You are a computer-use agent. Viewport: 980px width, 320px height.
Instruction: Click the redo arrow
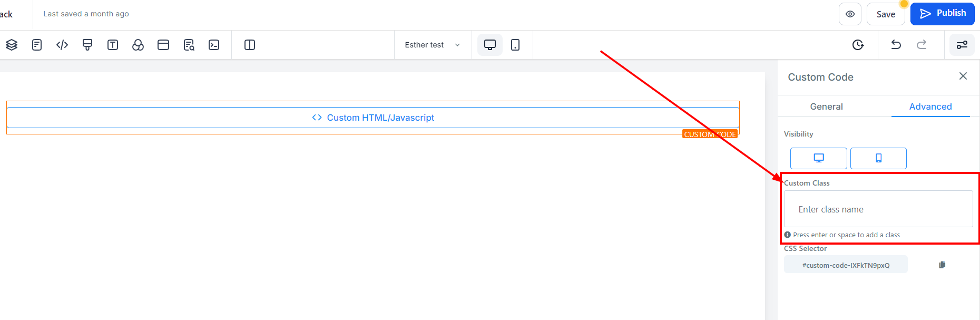coord(922,45)
